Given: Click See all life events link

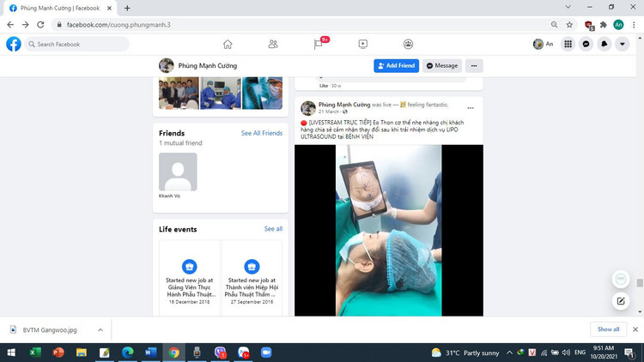Looking at the screenshot, I should click(273, 229).
